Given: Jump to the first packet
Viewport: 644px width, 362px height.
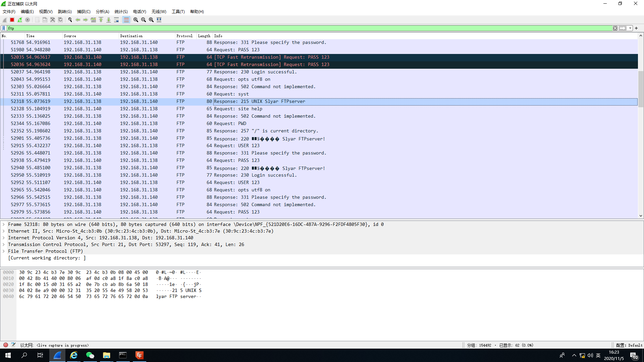Looking at the screenshot, I should pos(101,20).
